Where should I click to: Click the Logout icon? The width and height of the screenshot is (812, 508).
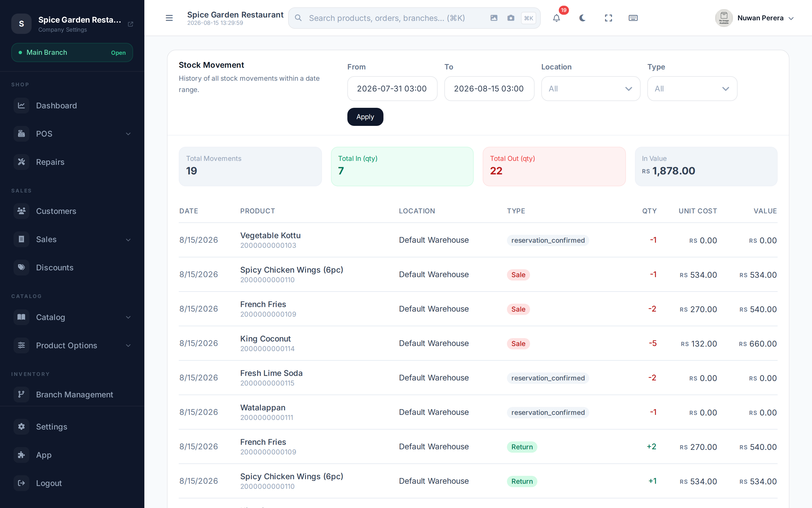21,483
